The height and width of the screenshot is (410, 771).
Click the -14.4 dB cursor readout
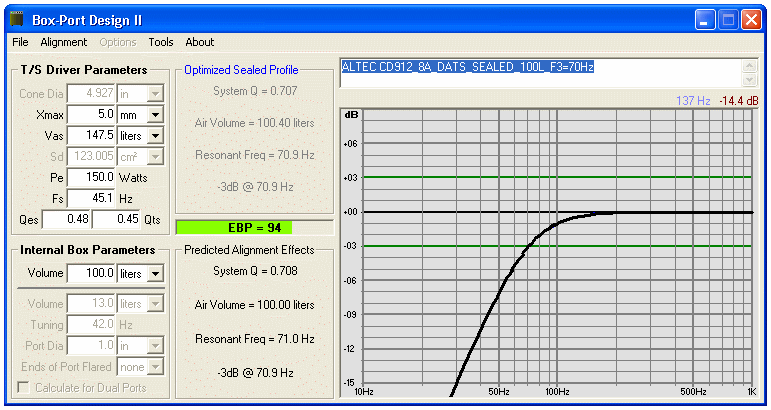(739, 101)
